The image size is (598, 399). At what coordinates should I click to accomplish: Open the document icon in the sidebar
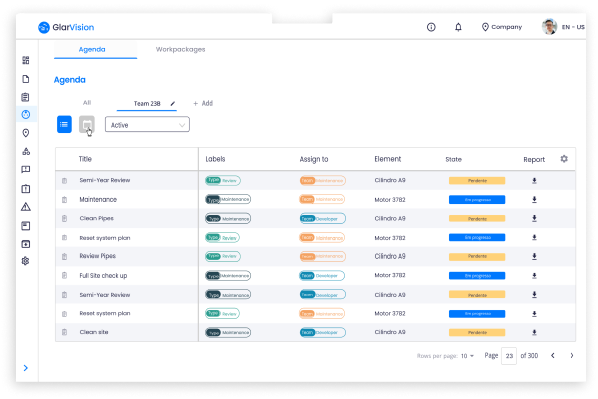26,79
